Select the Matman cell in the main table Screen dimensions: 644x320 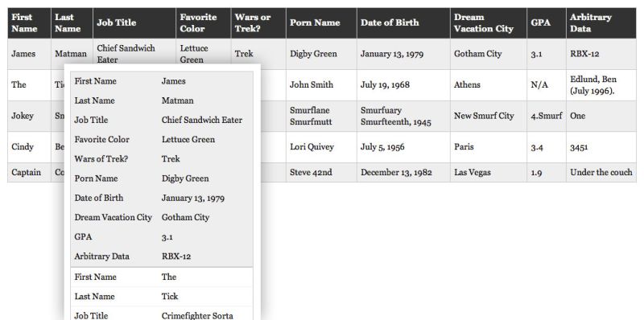pyautogui.click(x=72, y=54)
